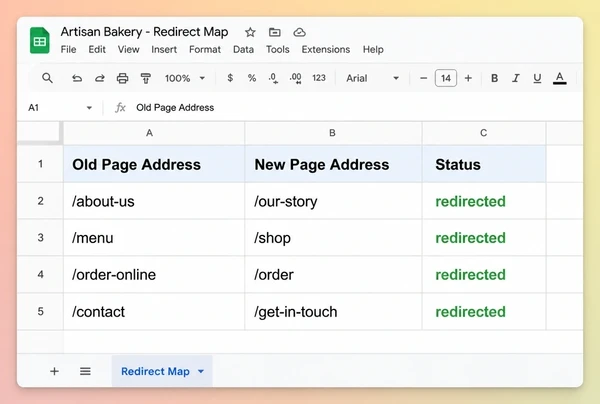Toggle bold formatting

(x=494, y=78)
